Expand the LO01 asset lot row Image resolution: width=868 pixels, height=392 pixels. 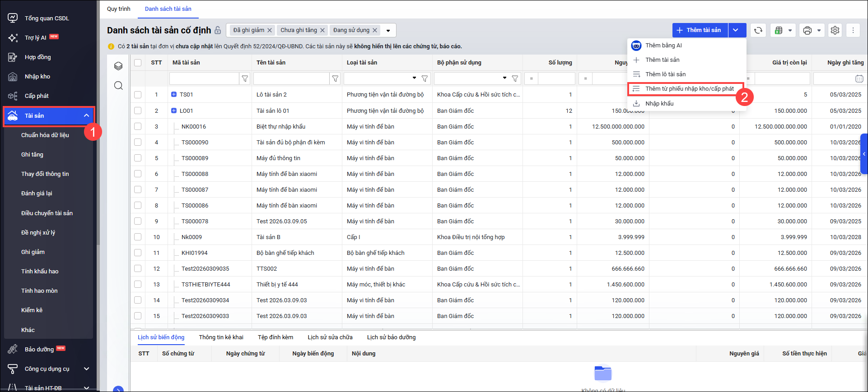pyautogui.click(x=174, y=111)
